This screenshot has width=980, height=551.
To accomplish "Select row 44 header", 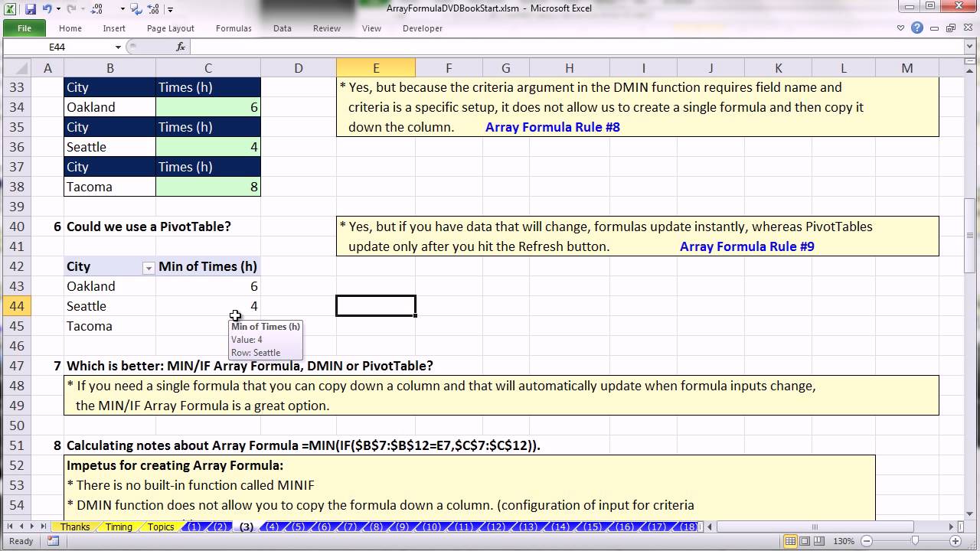I will [x=17, y=306].
